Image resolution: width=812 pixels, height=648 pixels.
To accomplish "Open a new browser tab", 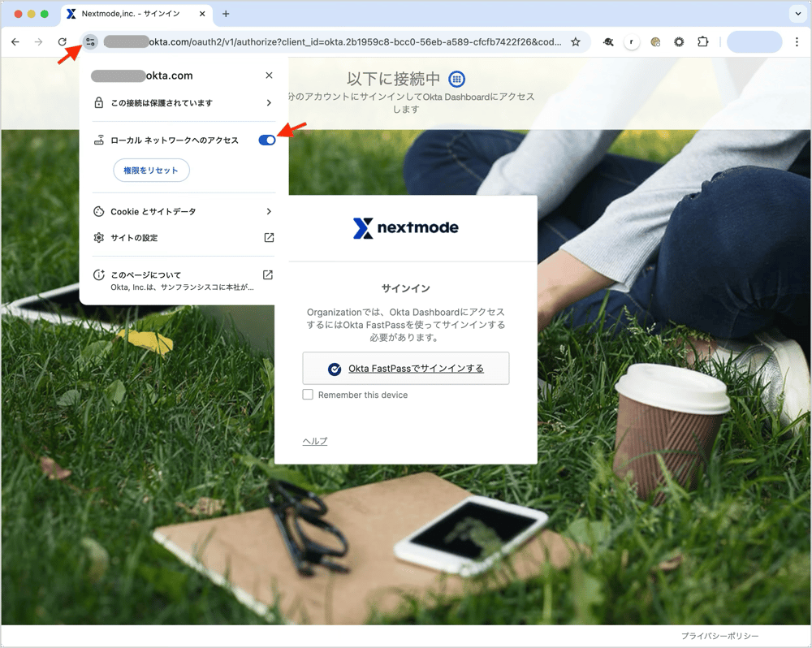I will 226,14.
